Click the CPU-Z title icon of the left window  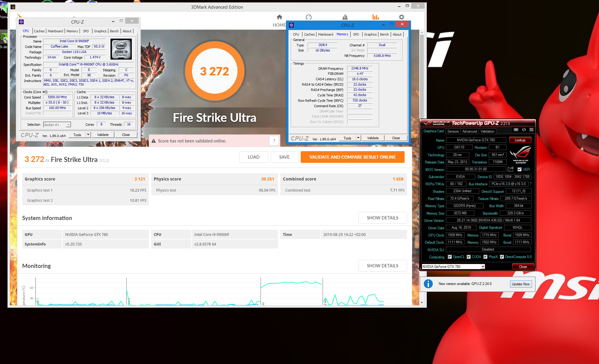pyautogui.click(x=21, y=22)
